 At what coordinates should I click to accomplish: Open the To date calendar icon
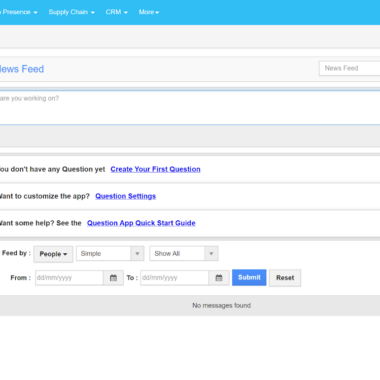(x=219, y=278)
